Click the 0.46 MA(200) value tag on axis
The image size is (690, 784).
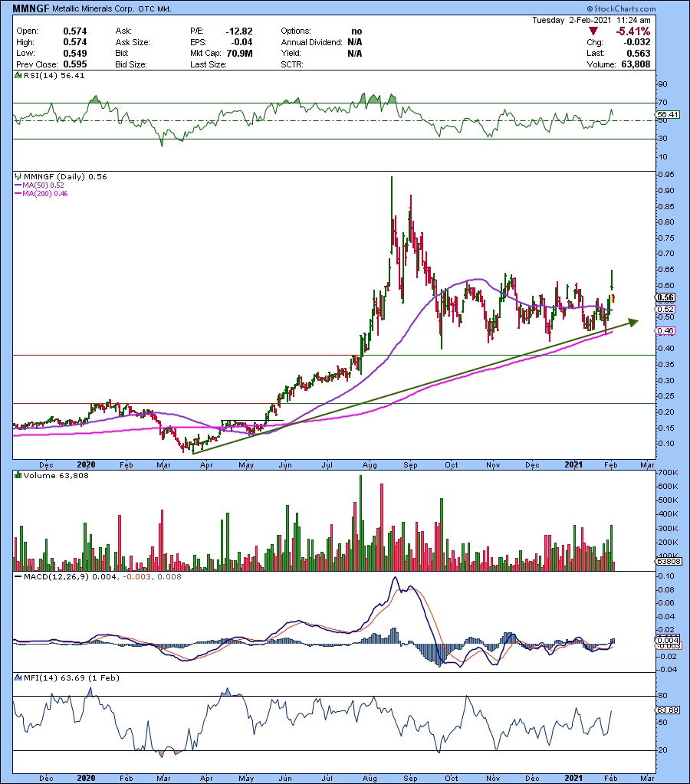tap(665, 330)
